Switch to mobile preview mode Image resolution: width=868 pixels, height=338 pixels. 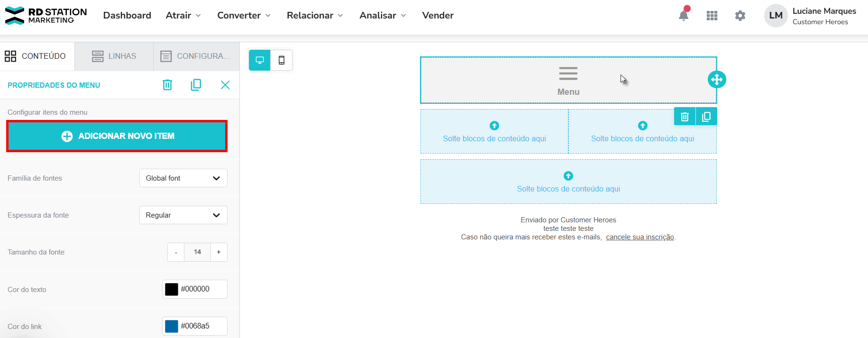pyautogui.click(x=282, y=60)
